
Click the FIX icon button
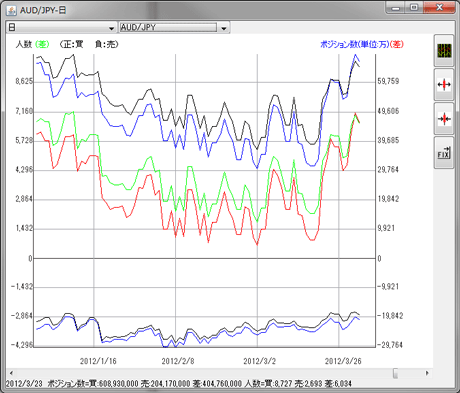click(444, 153)
